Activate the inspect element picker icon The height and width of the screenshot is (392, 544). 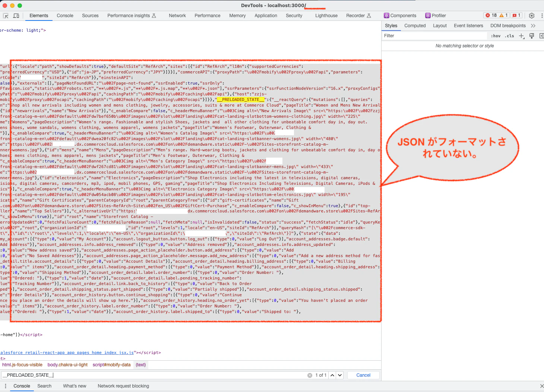click(6, 16)
